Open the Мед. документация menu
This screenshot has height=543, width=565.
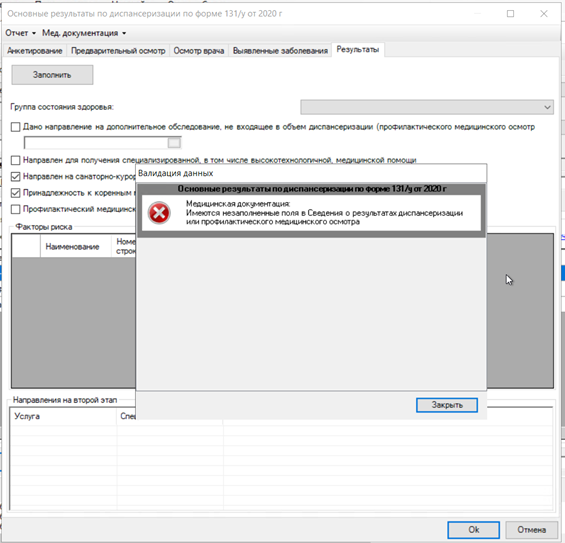[x=84, y=33]
